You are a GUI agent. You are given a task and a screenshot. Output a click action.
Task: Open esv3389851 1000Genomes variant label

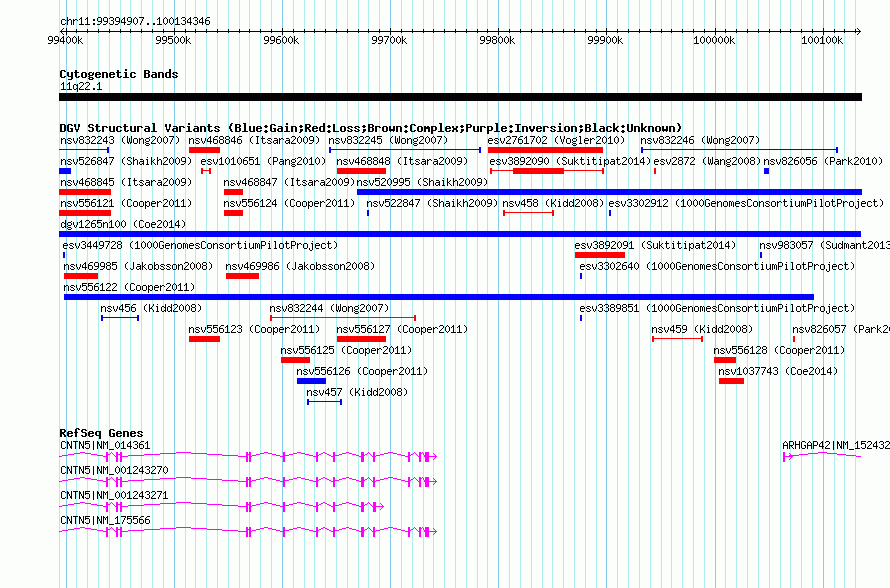717,308
